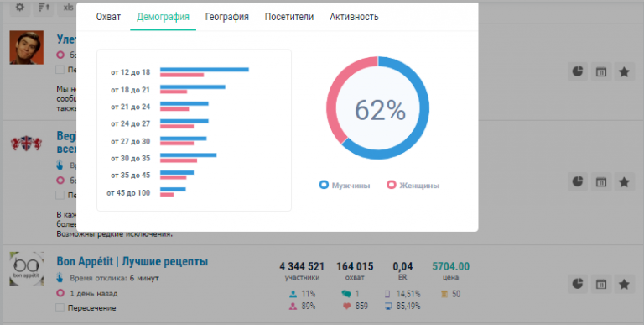Click the response time icon for Bon Appétit
Viewport: 644px width, 325px height.
point(60,278)
